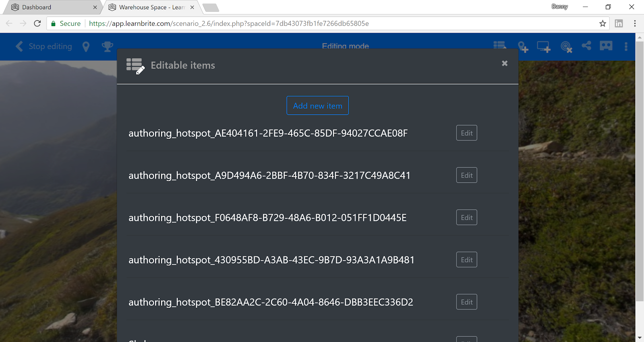Reload the current page
Screen dimensions: 644x342
click(37, 23)
